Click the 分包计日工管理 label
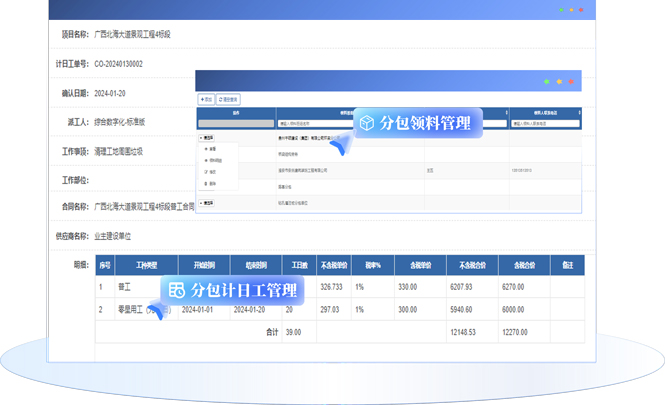This screenshot has height=405, width=665. point(244,290)
